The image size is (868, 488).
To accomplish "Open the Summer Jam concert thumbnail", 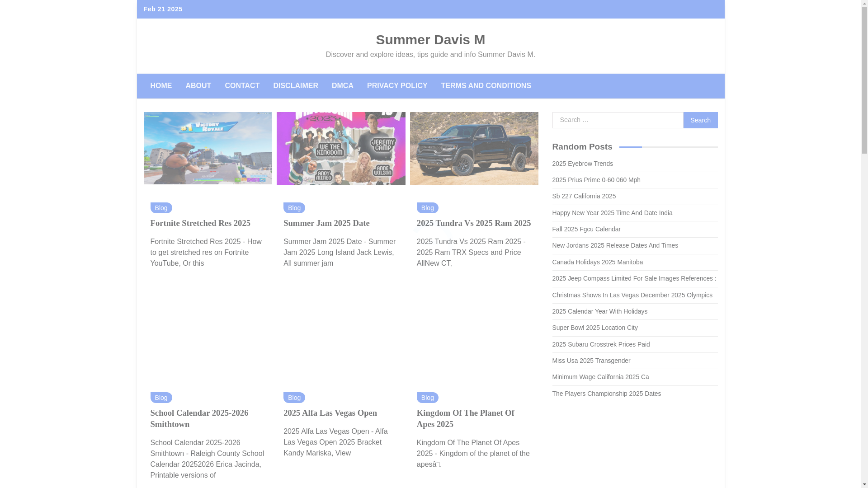I will 341,148.
